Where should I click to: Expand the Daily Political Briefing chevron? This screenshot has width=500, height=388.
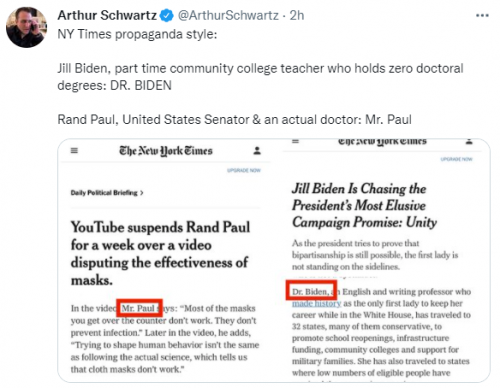[142, 193]
